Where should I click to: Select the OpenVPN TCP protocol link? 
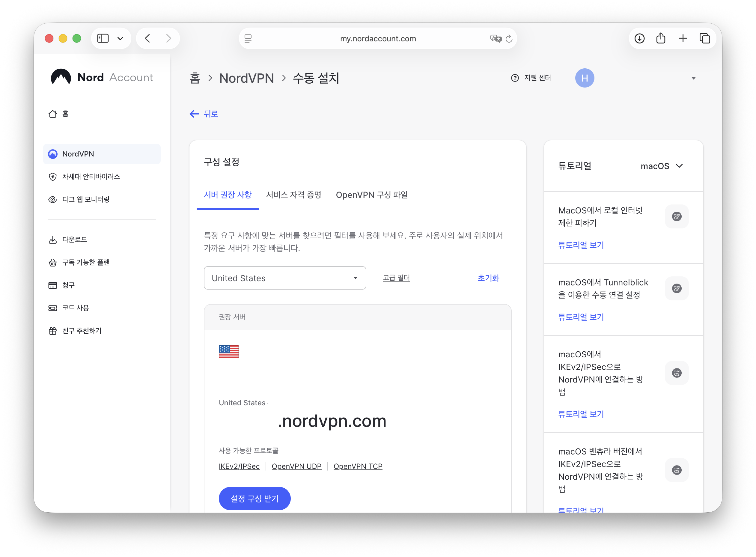click(358, 466)
